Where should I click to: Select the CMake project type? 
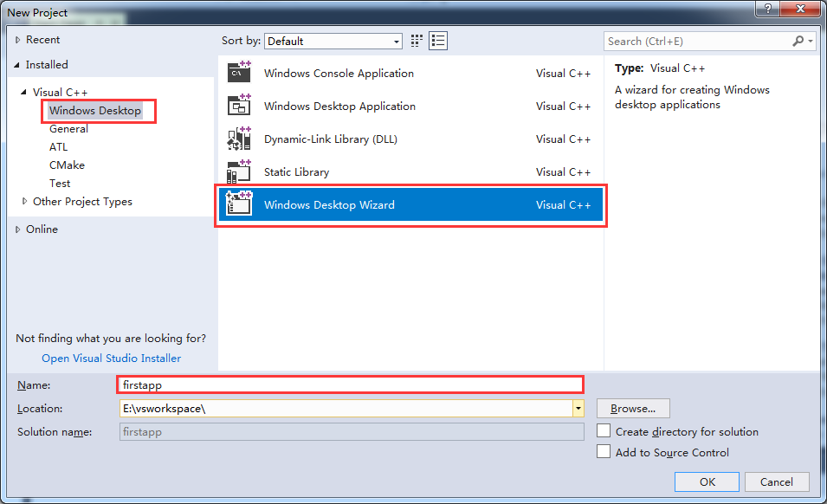(x=67, y=165)
